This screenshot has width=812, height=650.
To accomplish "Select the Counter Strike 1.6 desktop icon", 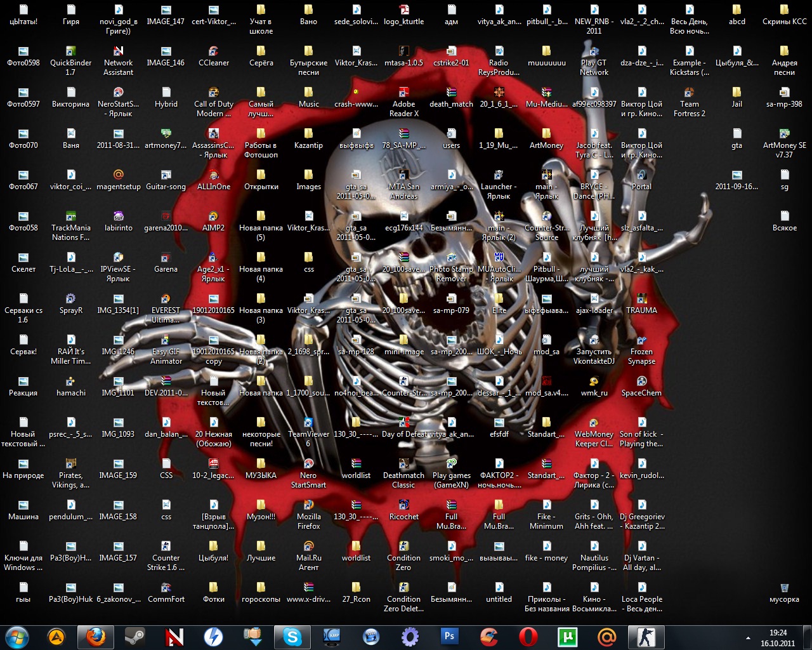I will click(166, 556).
